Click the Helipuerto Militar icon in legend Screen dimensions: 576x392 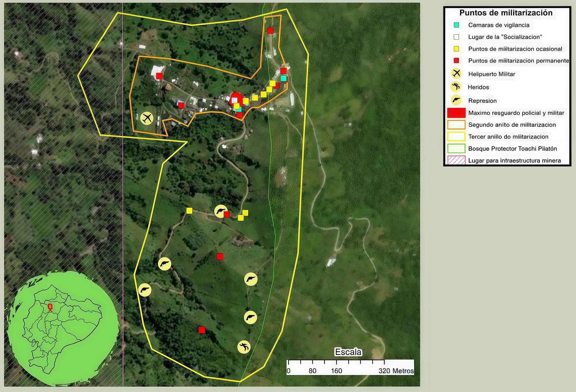(456, 74)
